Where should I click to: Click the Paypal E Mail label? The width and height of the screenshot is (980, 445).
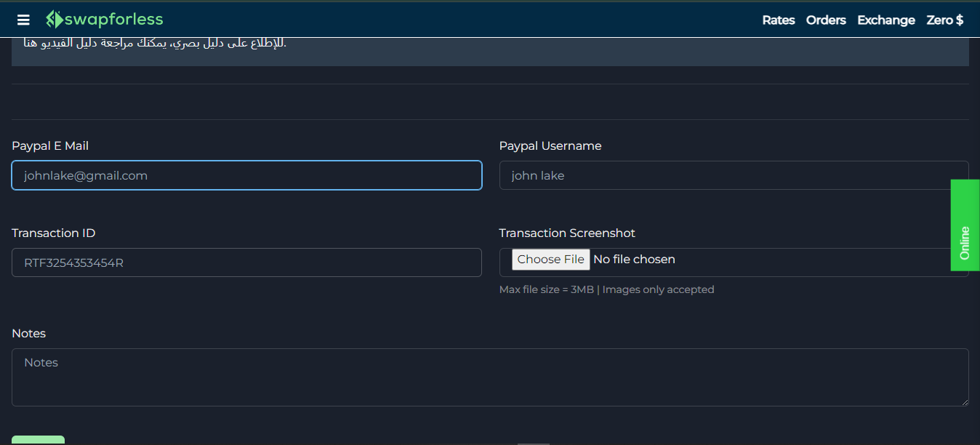click(x=50, y=146)
